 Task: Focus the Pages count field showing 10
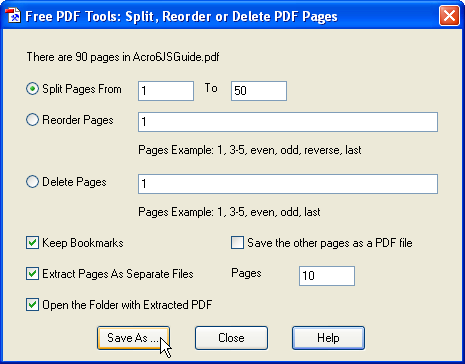click(327, 276)
